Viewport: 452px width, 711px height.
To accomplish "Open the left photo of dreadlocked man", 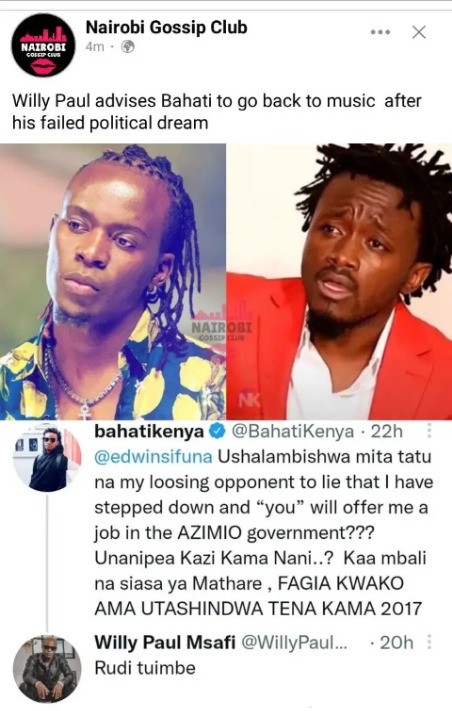I will pos(112,281).
